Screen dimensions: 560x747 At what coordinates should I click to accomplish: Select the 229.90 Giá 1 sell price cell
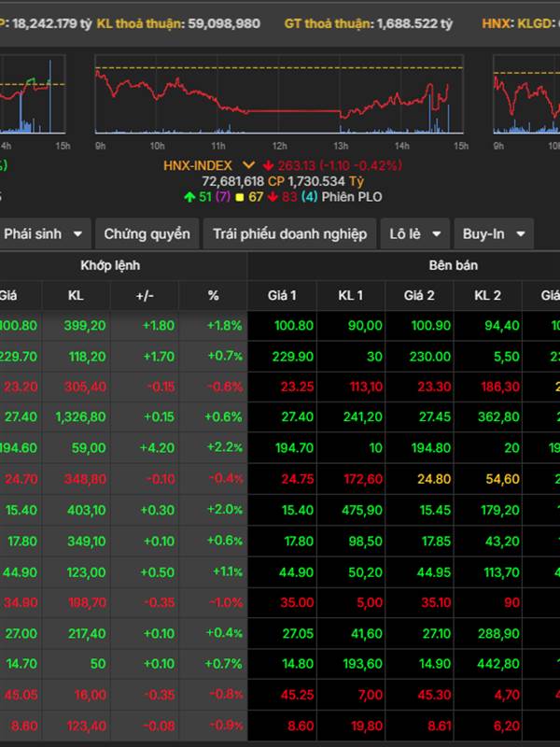[282, 356]
